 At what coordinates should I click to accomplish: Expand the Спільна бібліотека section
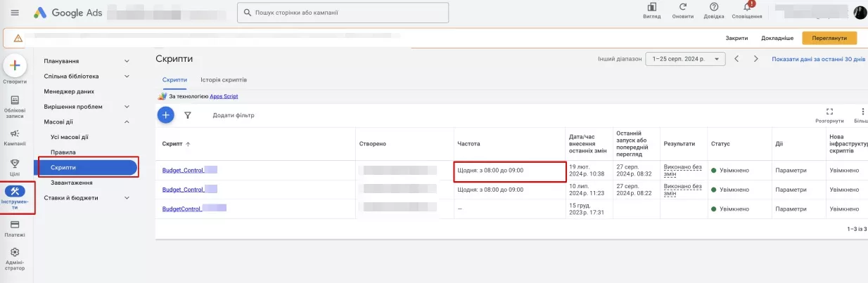[x=127, y=76]
